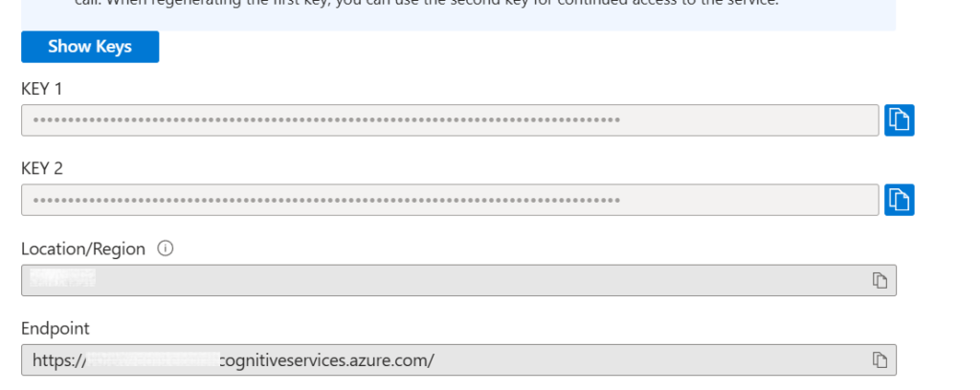This screenshot has width=980, height=390.
Task: Click the KEY 1 label
Action: pos(41,89)
